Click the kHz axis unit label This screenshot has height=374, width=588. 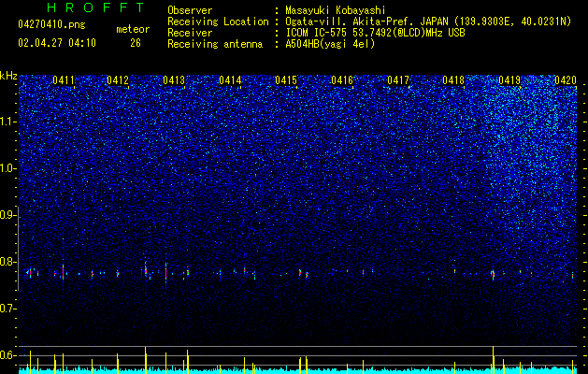pyautogui.click(x=8, y=76)
